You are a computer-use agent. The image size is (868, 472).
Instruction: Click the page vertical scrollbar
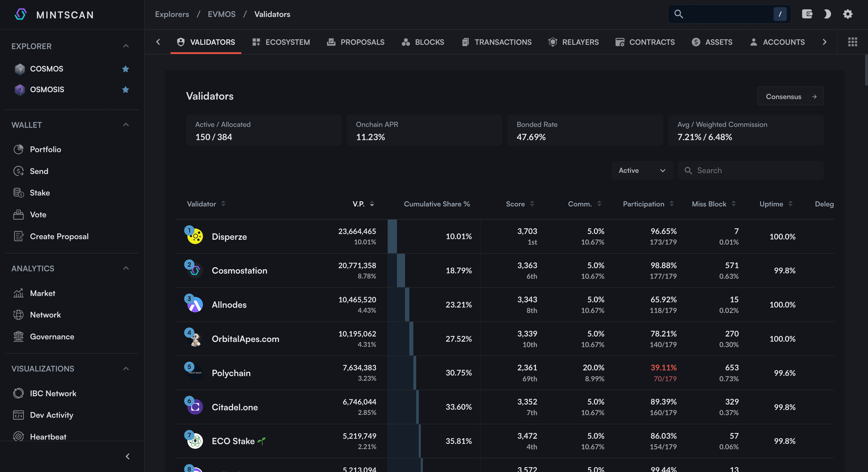click(866, 70)
